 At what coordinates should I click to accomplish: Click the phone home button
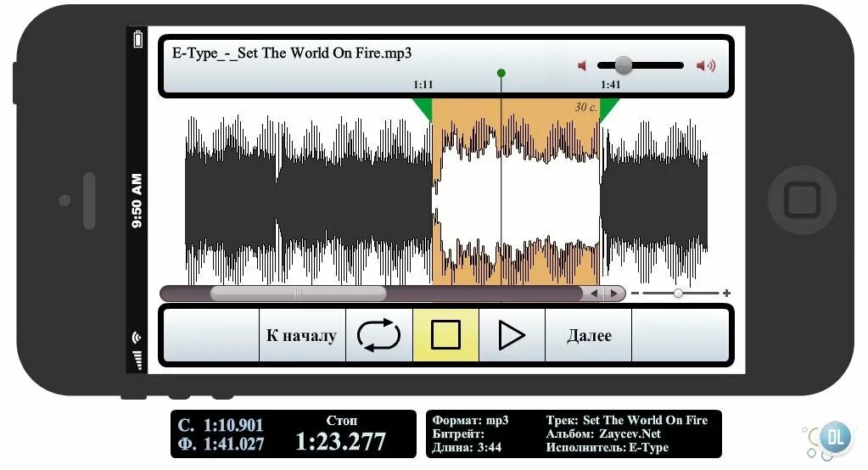click(802, 200)
